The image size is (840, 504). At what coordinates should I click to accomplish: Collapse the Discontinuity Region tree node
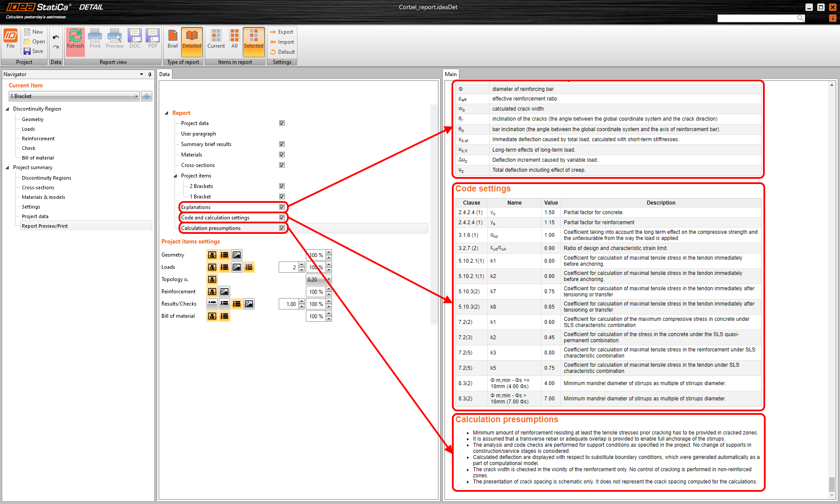click(x=7, y=109)
